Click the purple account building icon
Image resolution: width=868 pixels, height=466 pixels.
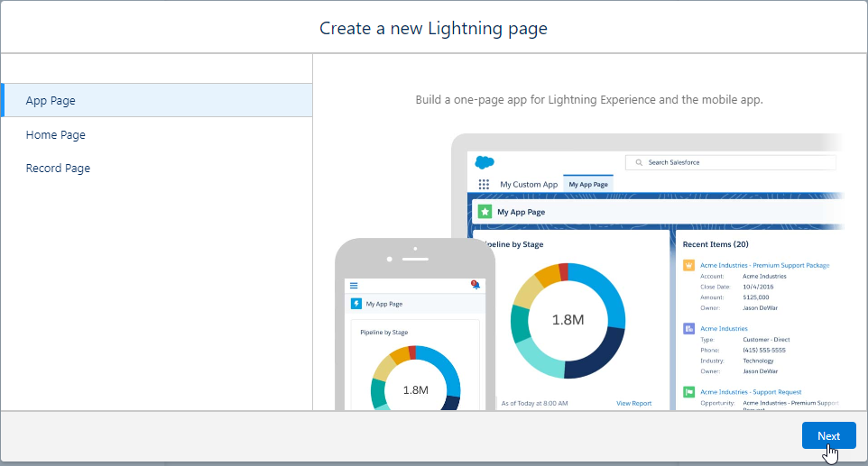688,329
